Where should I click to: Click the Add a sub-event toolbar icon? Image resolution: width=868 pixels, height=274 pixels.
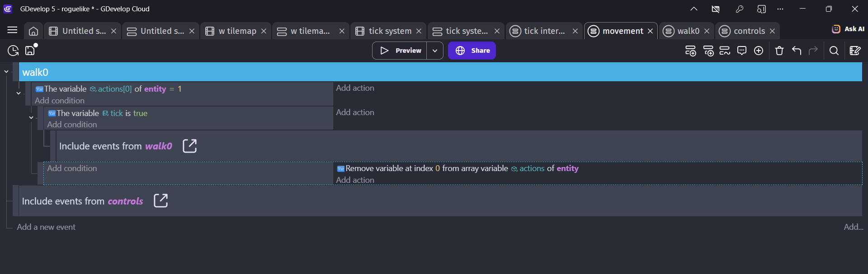point(708,51)
